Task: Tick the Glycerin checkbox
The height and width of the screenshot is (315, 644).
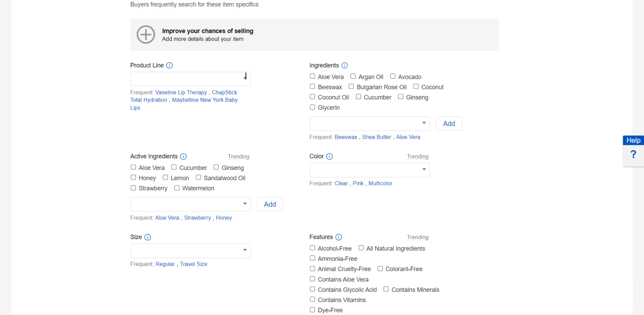Action: [x=312, y=107]
